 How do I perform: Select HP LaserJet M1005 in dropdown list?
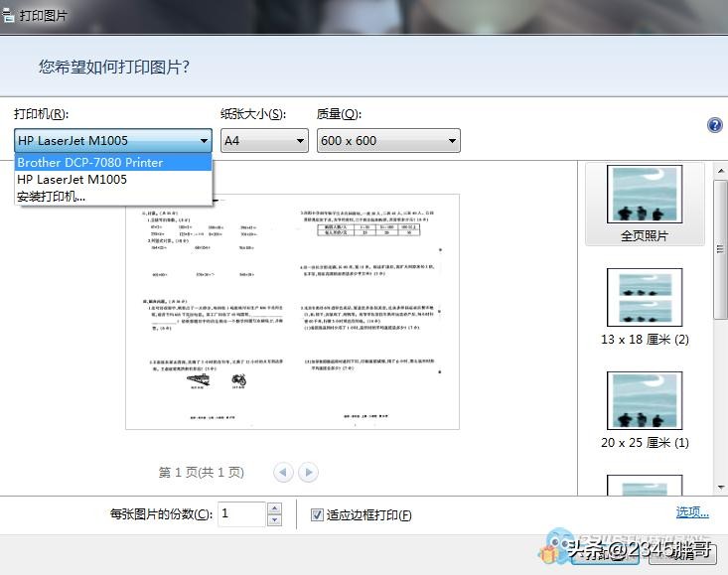pyautogui.click(x=113, y=180)
